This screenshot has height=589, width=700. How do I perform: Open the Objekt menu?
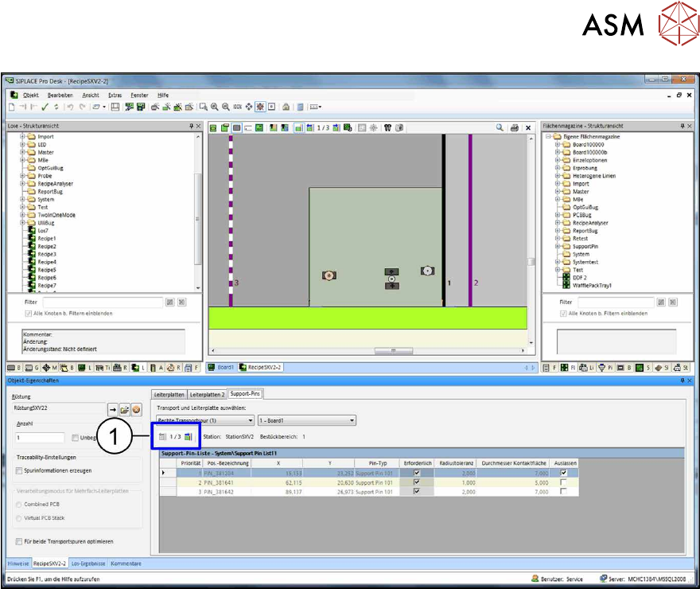(31, 95)
